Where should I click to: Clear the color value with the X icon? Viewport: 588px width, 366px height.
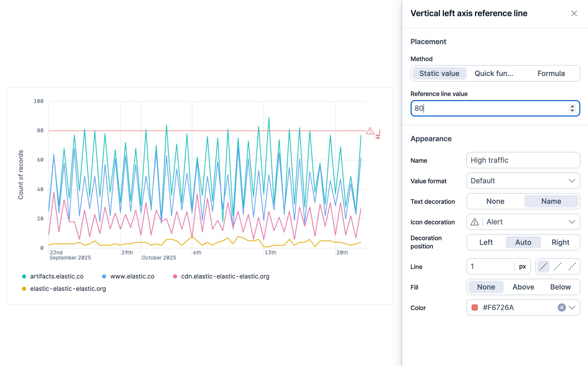pos(562,307)
